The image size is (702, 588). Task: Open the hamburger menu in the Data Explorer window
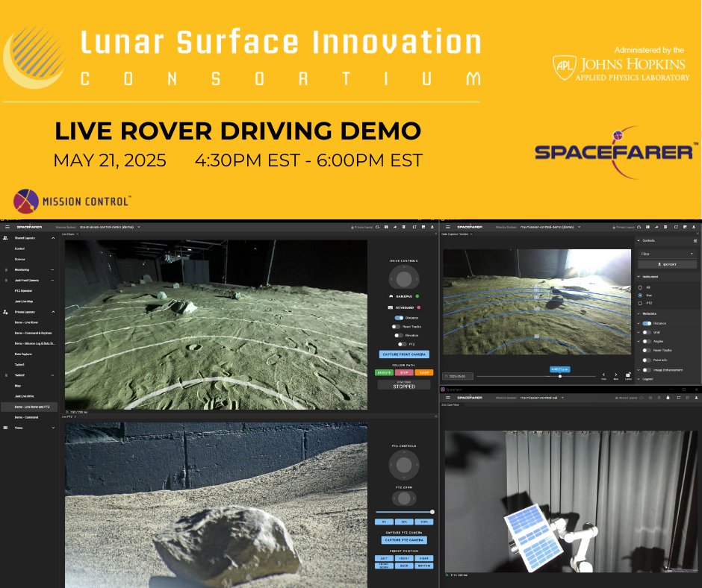(447, 227)
